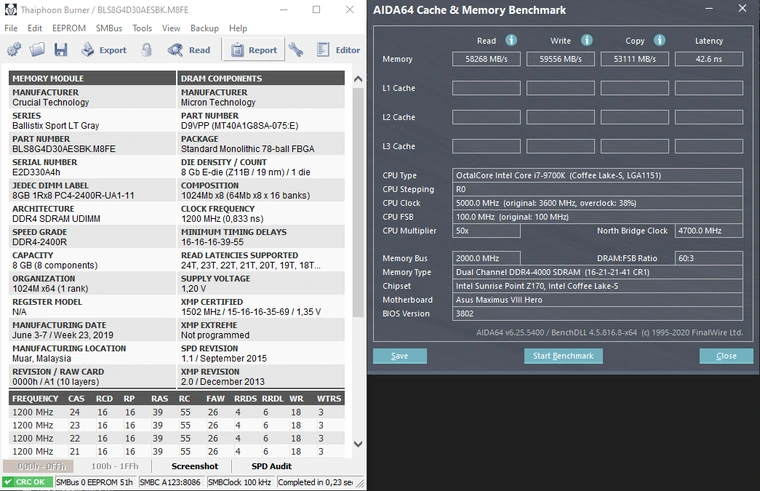Click the BIOS Version field 3802
Viewport: 760px width, 491px height.
[x=597, y=314]
